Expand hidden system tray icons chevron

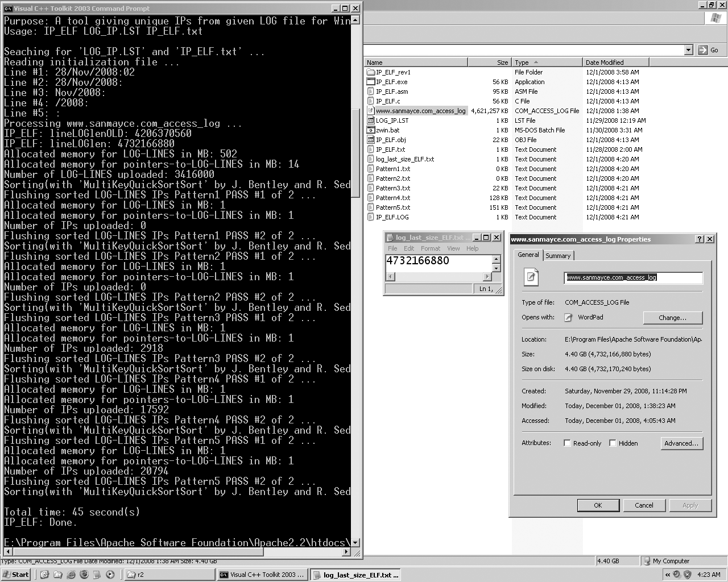pyautogui.click(x=667, y=575)
